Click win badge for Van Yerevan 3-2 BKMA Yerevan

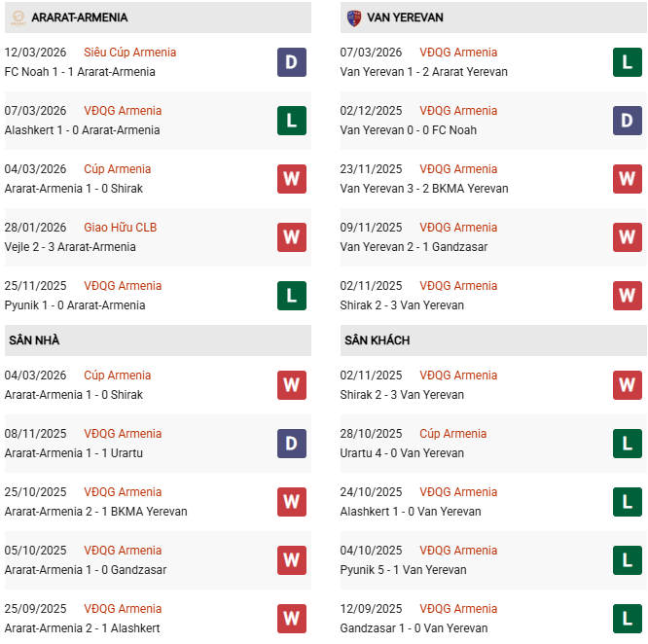point(627,179)
